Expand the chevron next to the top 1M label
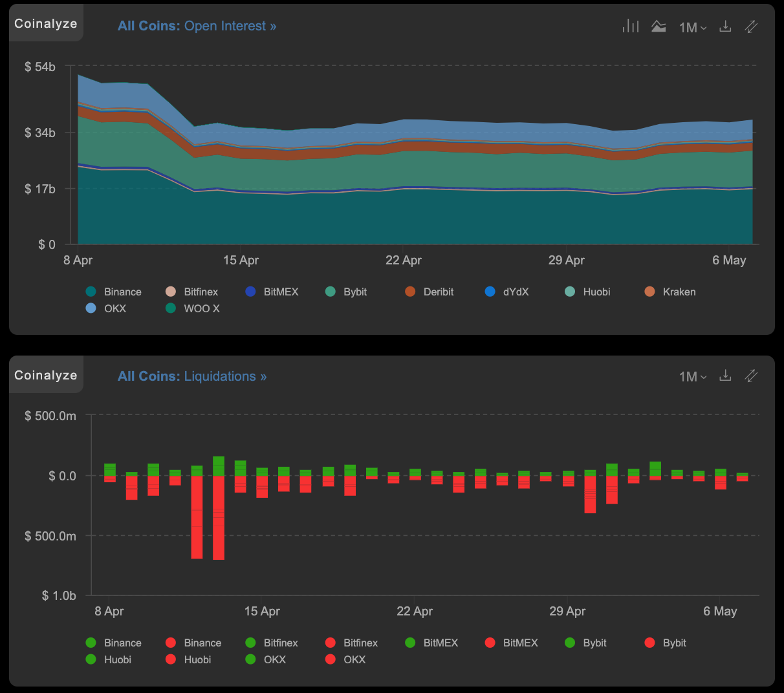The height and width of the screenshot is (693, 784). tap(704, 28)
